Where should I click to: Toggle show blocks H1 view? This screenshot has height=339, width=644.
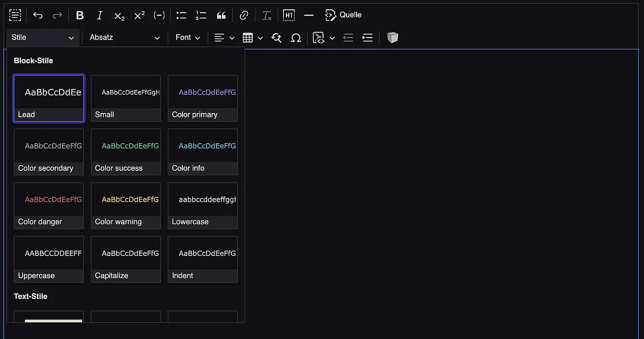click(x=289, y=15)
